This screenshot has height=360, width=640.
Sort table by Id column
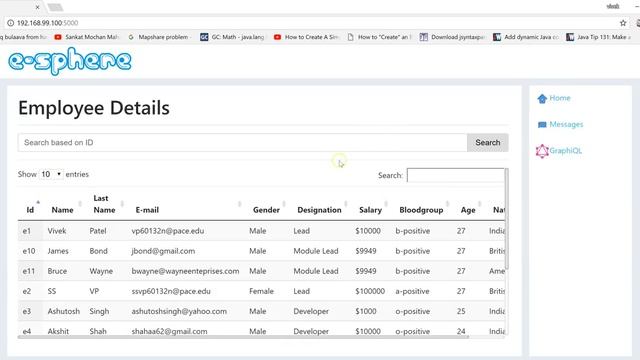30,210
